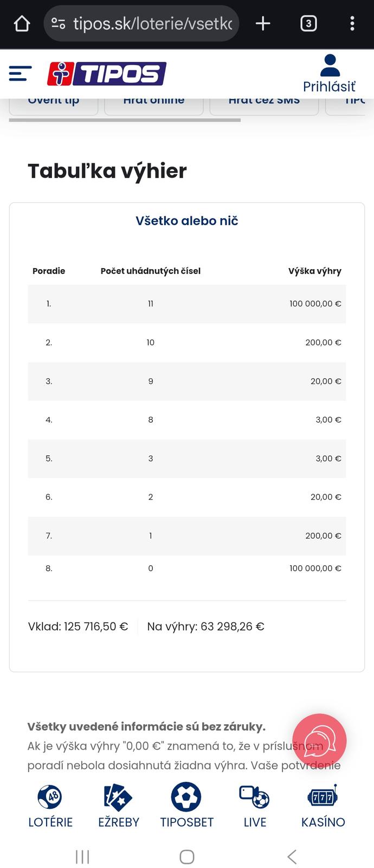The image size is (374, 868).
Task: Open the Live betting section
Action: [255, 806]
